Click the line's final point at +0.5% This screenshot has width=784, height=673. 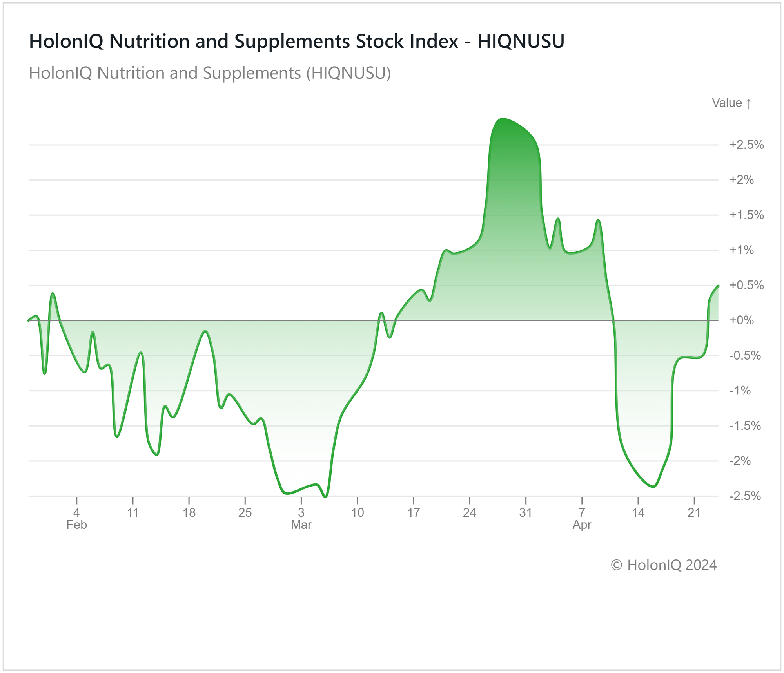point(718,286)
